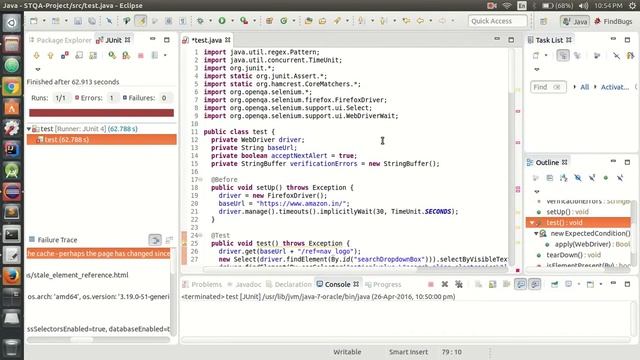Viewport: 640px width, 360px height.
Task: Click the Activat... link in Task List
Action: (614, 87)
